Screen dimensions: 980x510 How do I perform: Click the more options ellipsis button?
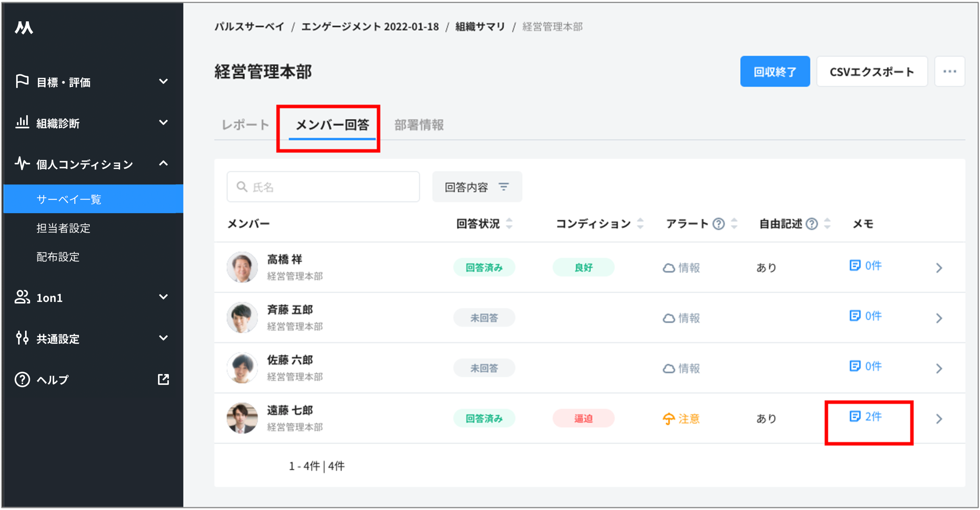(949, 72)
